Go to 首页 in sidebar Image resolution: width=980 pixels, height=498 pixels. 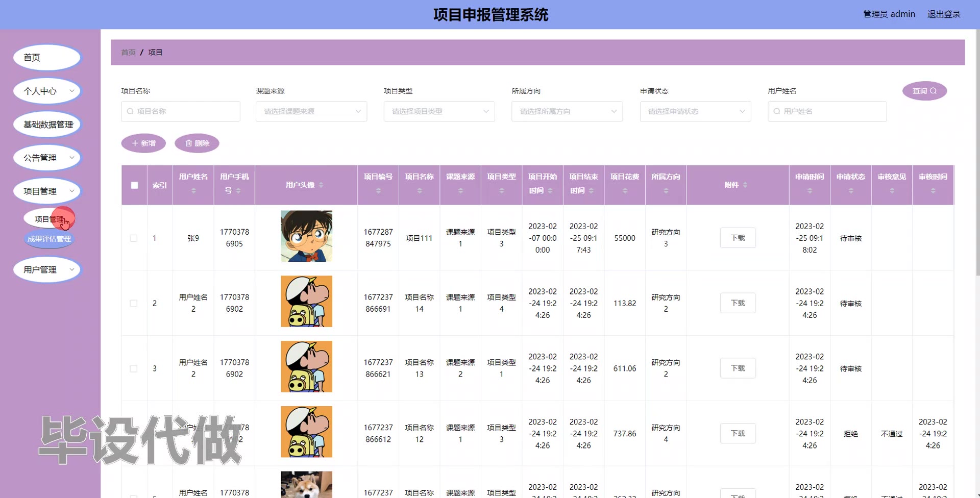[x=47, y=58]
